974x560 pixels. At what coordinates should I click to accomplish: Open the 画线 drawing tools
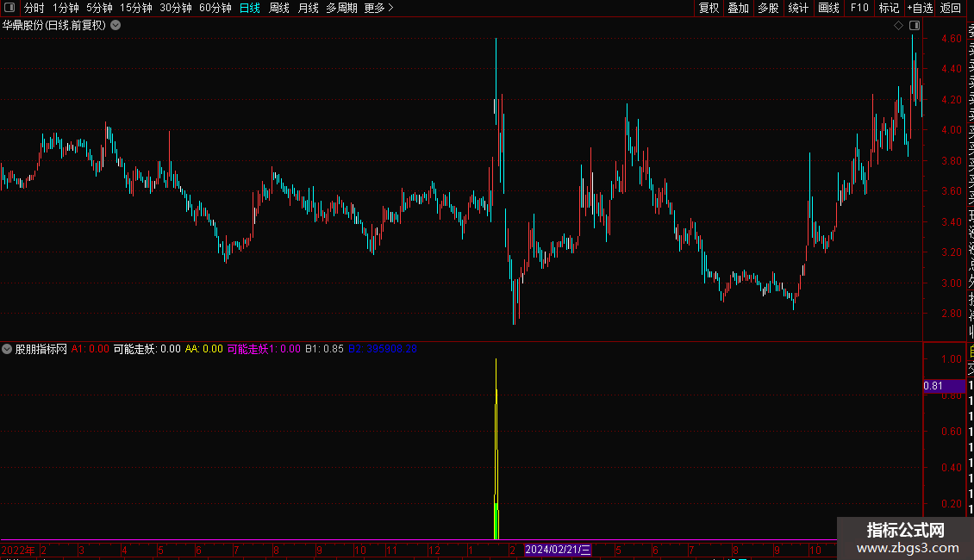(828, 8)
